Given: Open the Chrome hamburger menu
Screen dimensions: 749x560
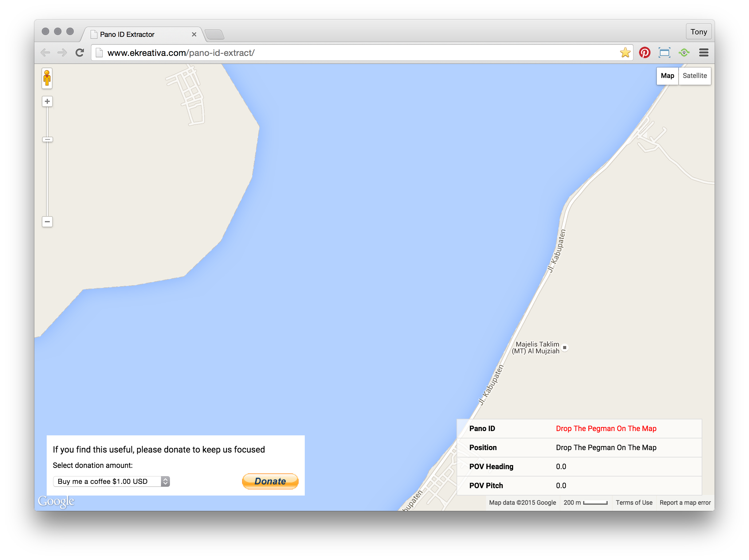Looking at the screenshot, I should pyautogui.click(x=704, y=52).
